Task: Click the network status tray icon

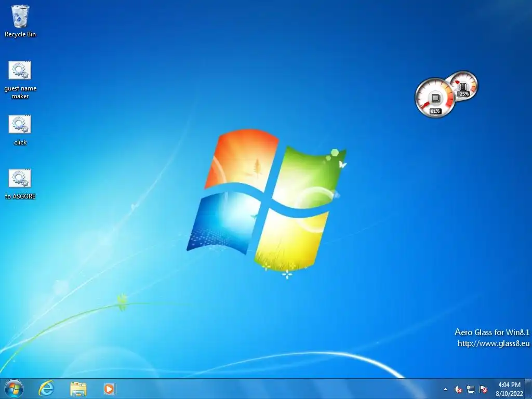Action: coord(471,389)
